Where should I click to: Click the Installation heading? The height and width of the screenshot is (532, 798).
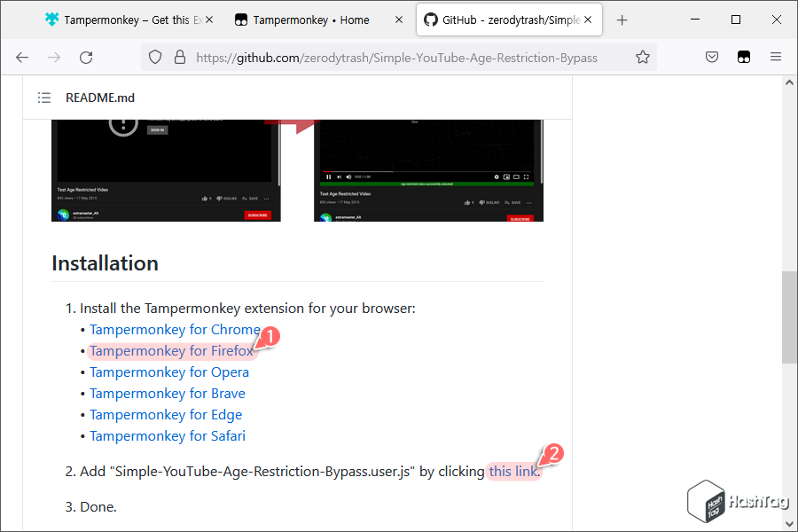click(106, 263)
